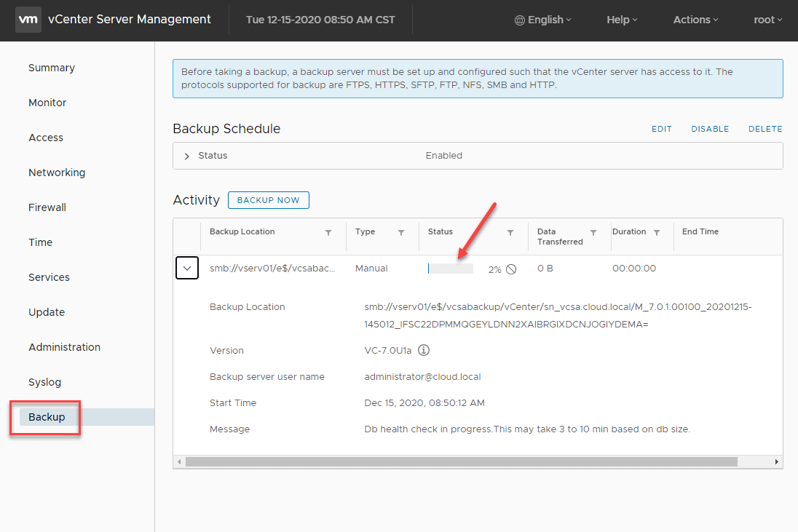
Task: Click the Manual type cell
Action: tap(371, 268)
